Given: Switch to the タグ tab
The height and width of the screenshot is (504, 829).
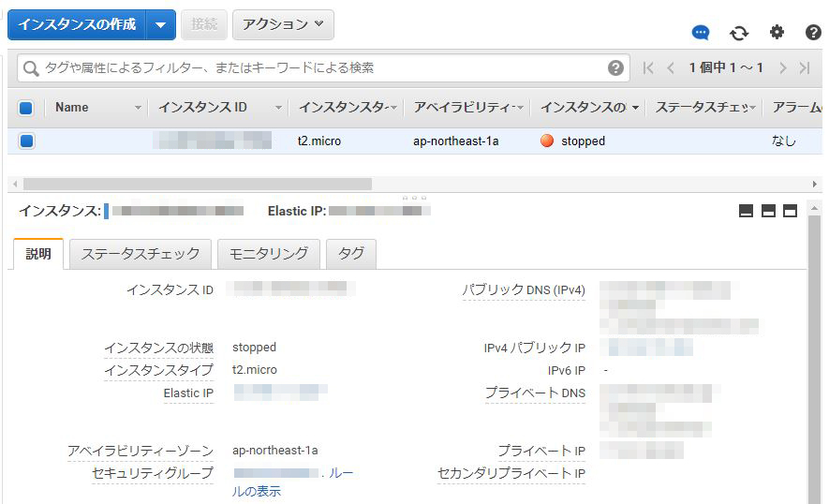Looking at the screenshot, I should point(351,254).
